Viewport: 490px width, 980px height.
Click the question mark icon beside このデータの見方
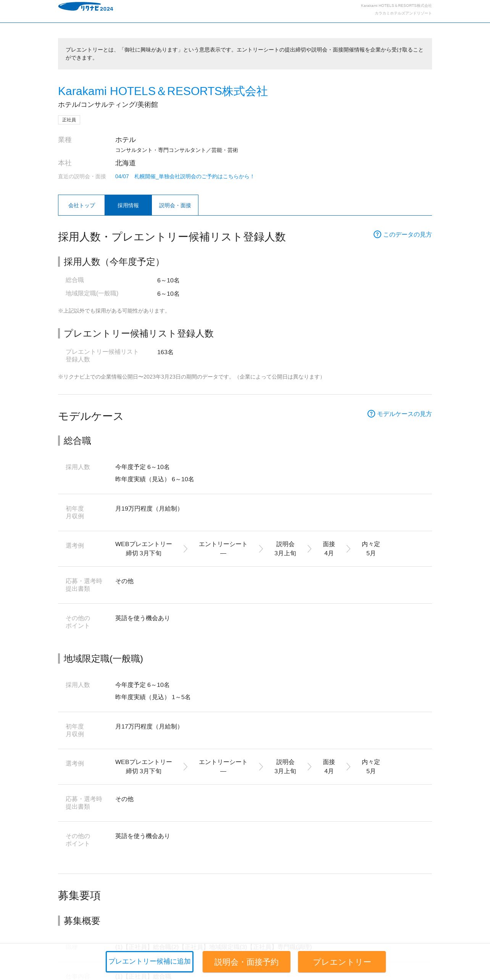(377, 234)
